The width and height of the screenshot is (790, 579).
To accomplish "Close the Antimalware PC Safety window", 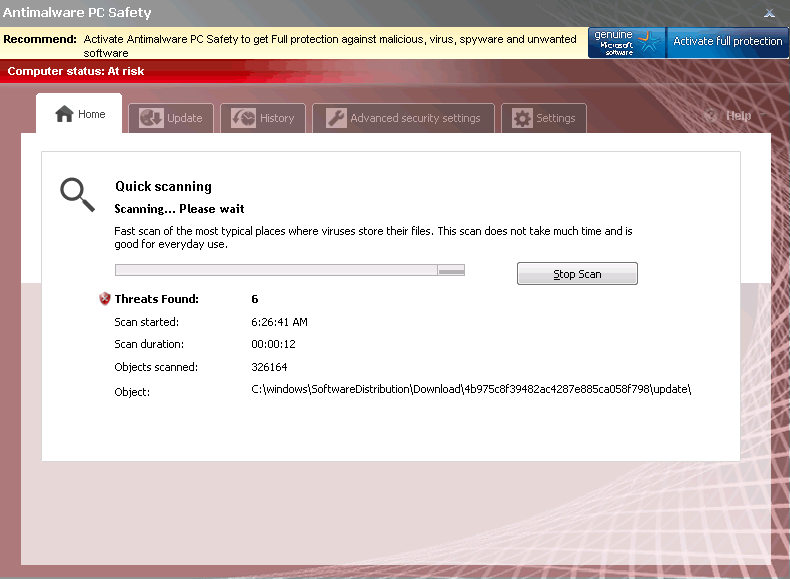I will (x=769, y=13).
